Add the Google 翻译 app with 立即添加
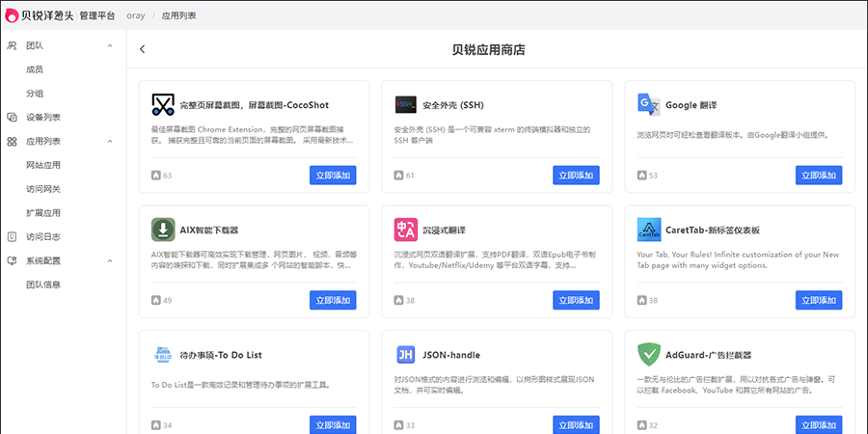The image size is (868, 434). [x=818, y=175]
